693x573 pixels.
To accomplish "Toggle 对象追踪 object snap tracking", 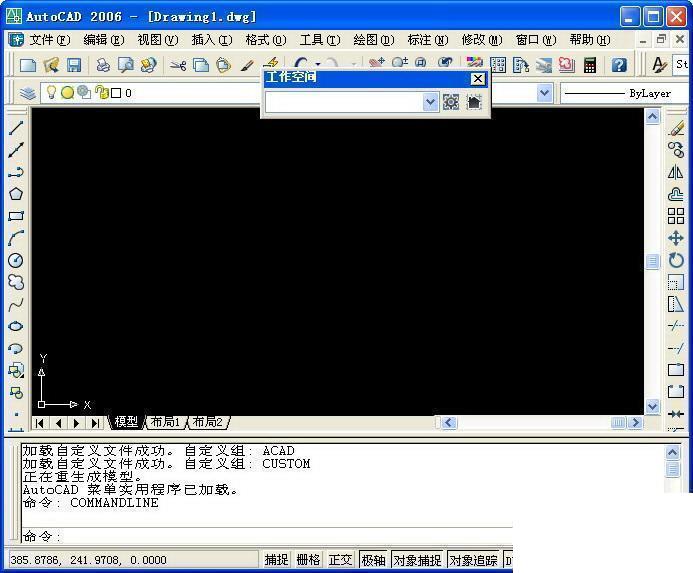I will tap(473, 560).
